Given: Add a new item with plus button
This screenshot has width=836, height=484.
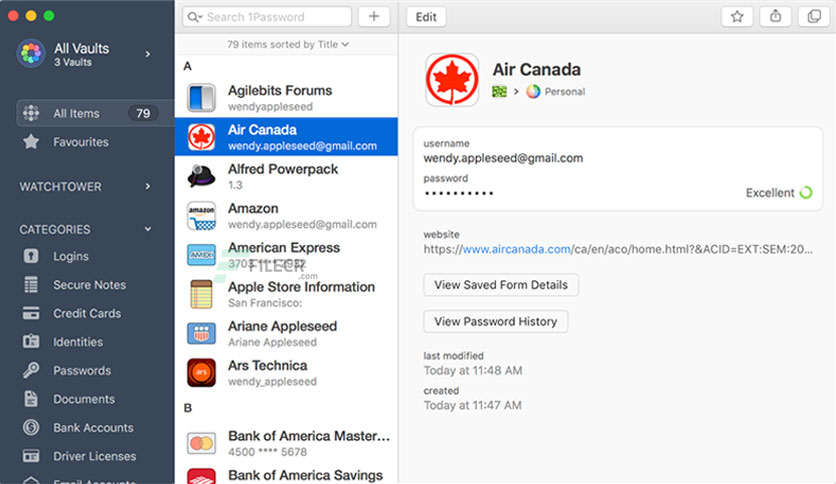Looking at the screenshot, I should [x=374, y=17].
